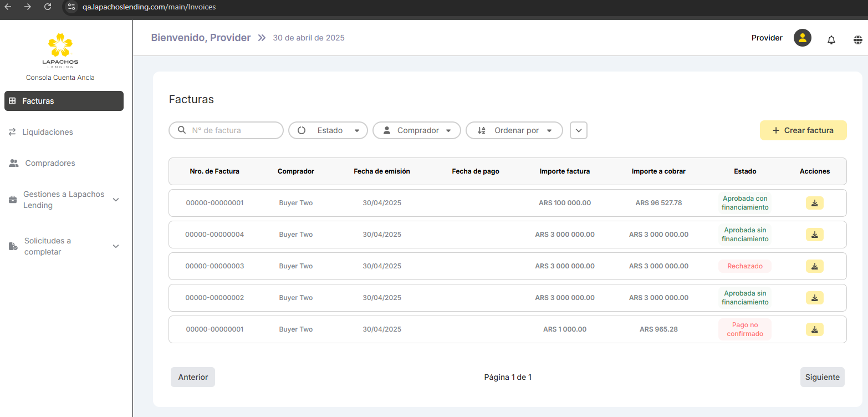The height and width of the screenshot is (417, 868).
Task: Focus the N° de factura search field
Action: [x=233, y=130]
